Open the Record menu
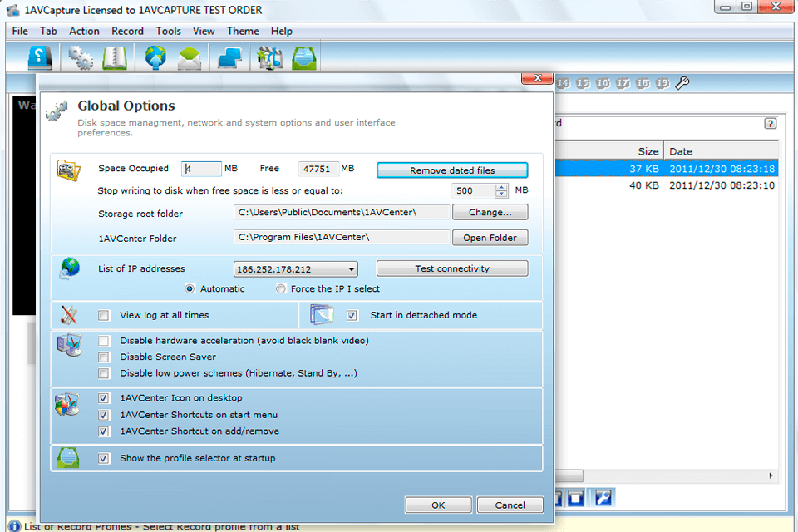 point(127,31)
